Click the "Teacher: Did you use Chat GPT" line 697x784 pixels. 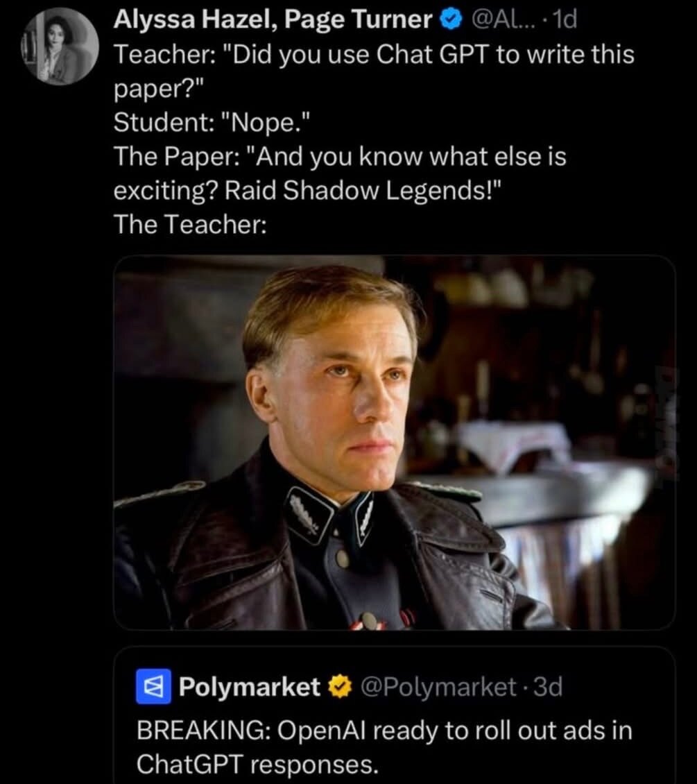tap(373, 56)
